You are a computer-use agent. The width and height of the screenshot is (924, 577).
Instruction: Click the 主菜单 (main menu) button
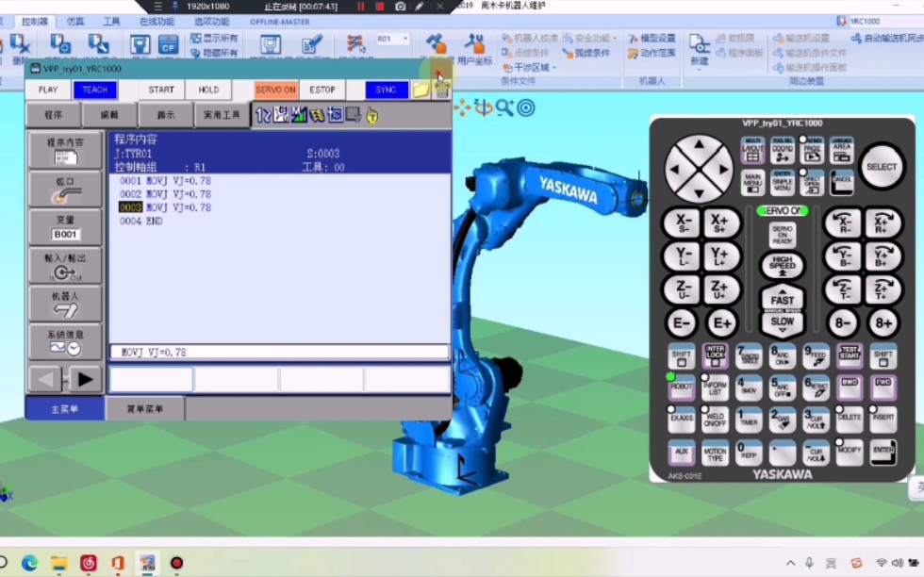[x=65, y=408]
